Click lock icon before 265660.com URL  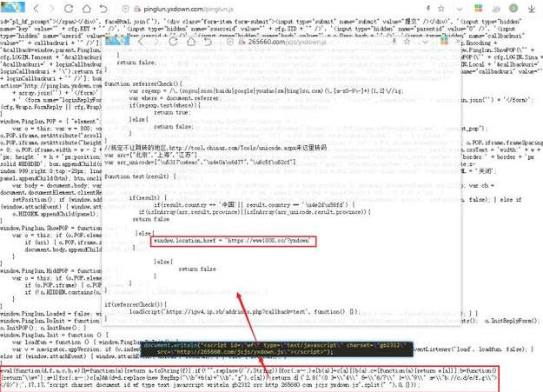tap(242, 42)
